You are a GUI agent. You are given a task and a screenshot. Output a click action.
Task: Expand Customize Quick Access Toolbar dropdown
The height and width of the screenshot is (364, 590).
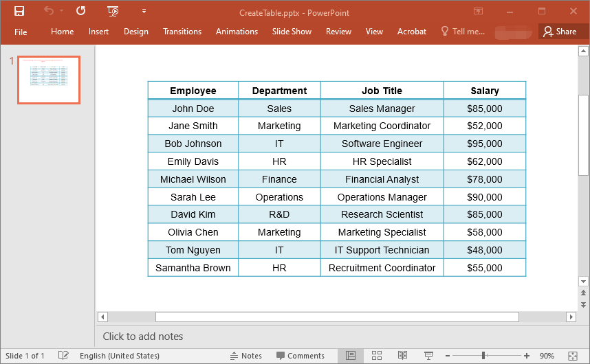click(x=144, y=11)
